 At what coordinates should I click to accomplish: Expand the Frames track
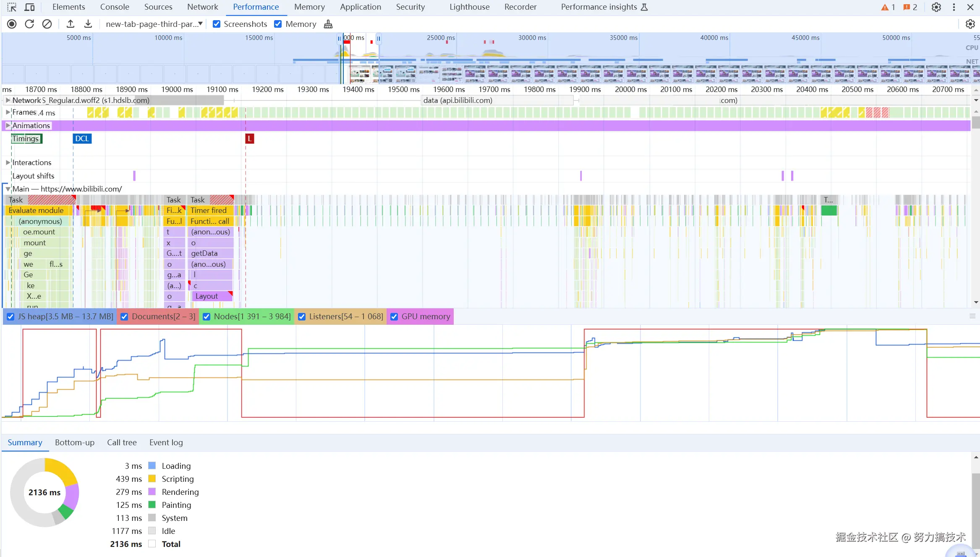(x=8, y=112)
